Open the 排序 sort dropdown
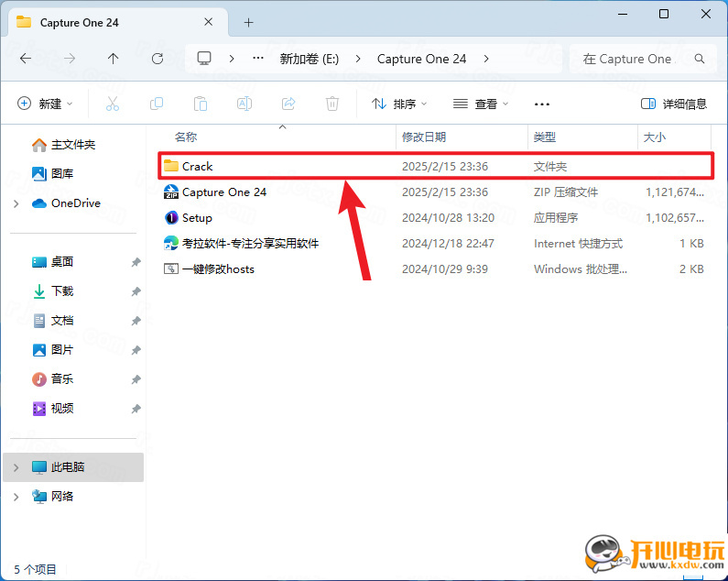Image resolution: width=728 pixels, height=581 pixels. (x=399, y=104)
